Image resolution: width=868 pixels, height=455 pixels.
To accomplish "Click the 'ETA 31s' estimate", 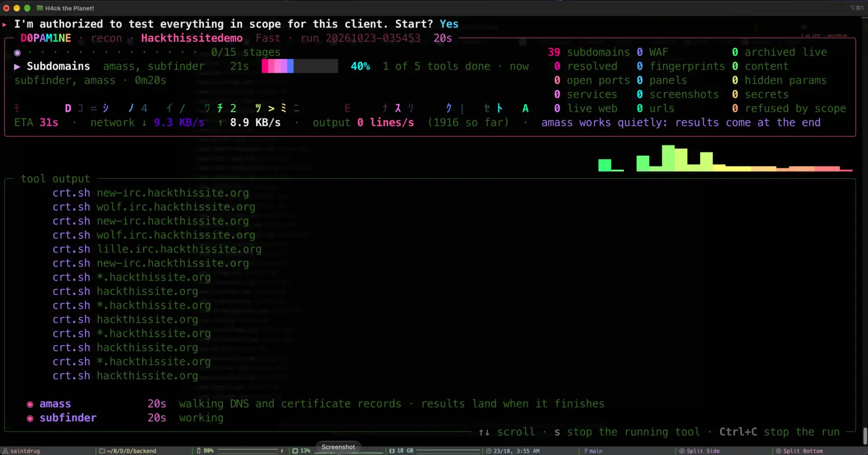I will tap(36, 123).
